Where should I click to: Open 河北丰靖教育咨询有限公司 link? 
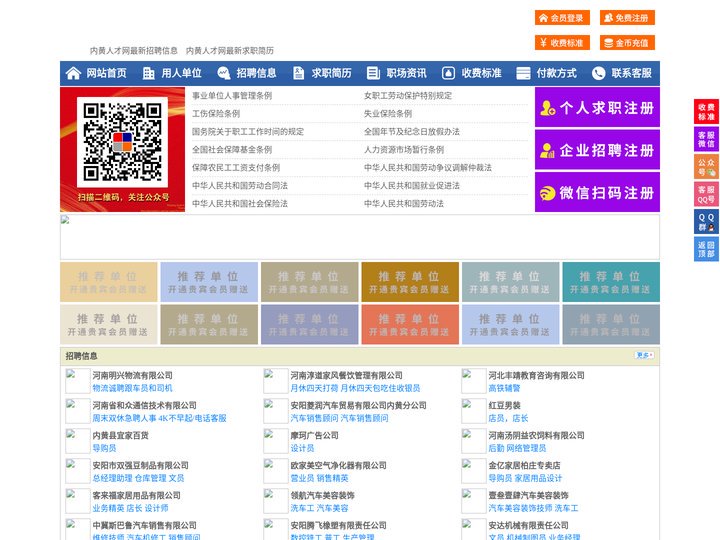coord(536,375)
